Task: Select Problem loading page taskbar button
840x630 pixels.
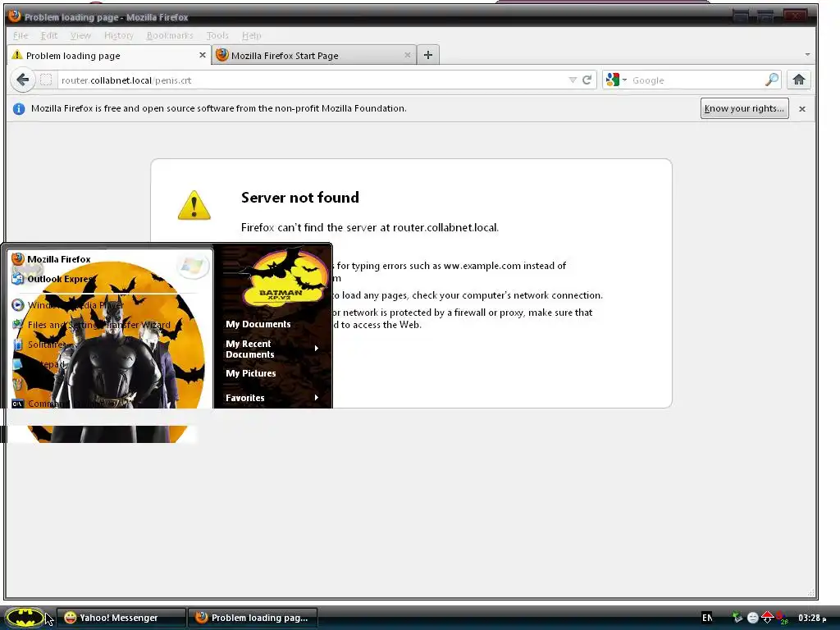Action: tap(253, 618)
